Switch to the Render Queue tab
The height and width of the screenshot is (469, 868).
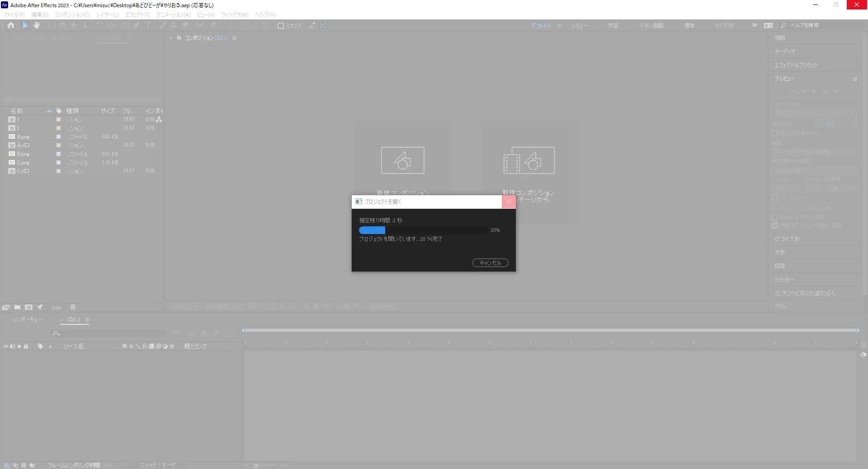tap(28, 319)
